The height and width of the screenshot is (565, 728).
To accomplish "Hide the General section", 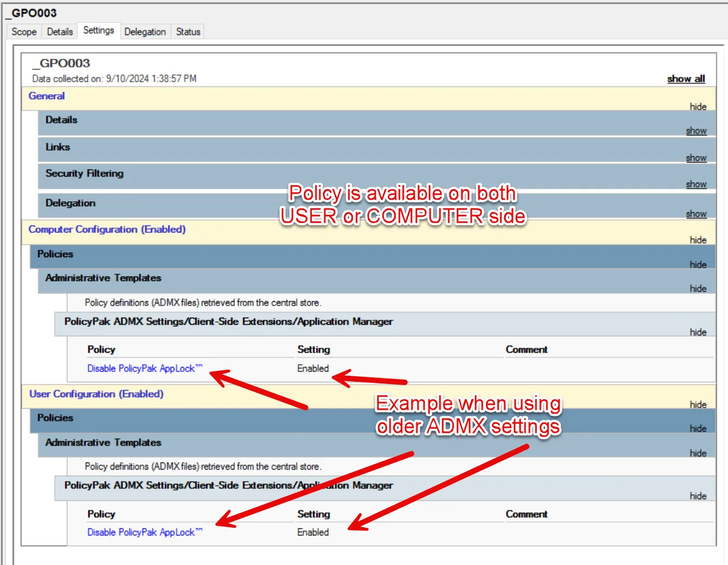I will click(x=698, y=106).
